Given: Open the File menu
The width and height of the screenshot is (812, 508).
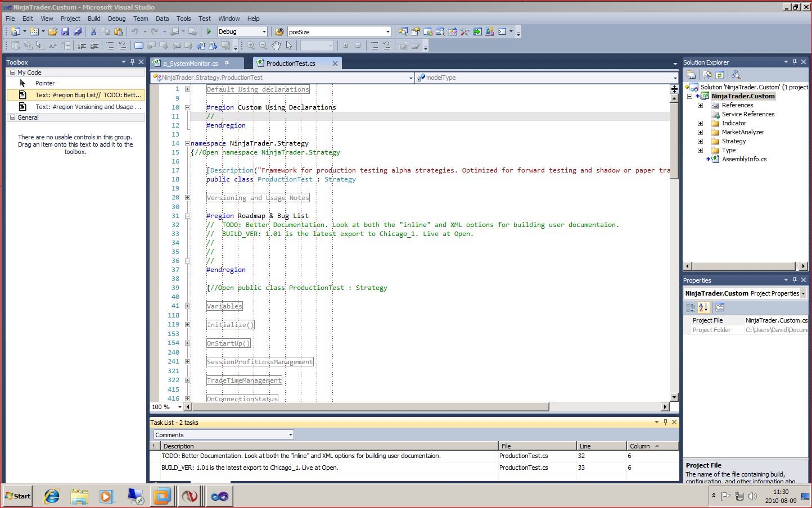Looking at the screenshot, I should pyautogui.click(x=10, y=19).
